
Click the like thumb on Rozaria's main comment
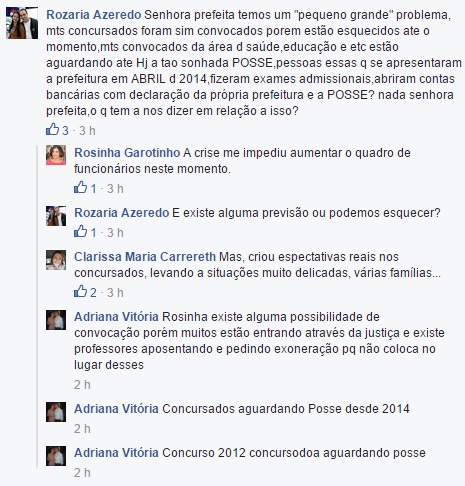(52, 129)
